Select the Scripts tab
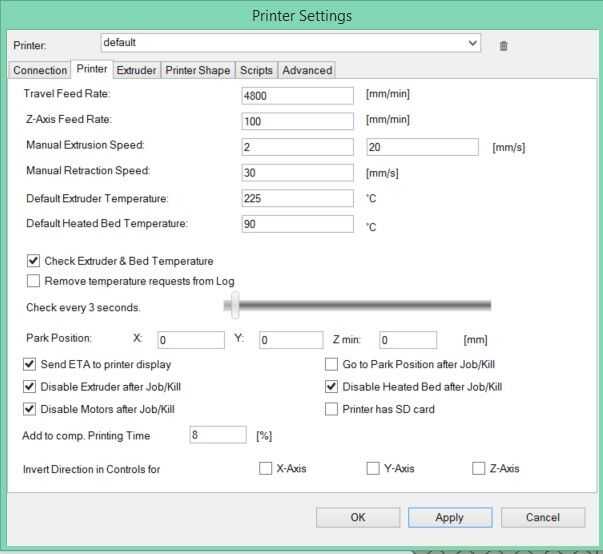603x554 pixels. [256, 70]
